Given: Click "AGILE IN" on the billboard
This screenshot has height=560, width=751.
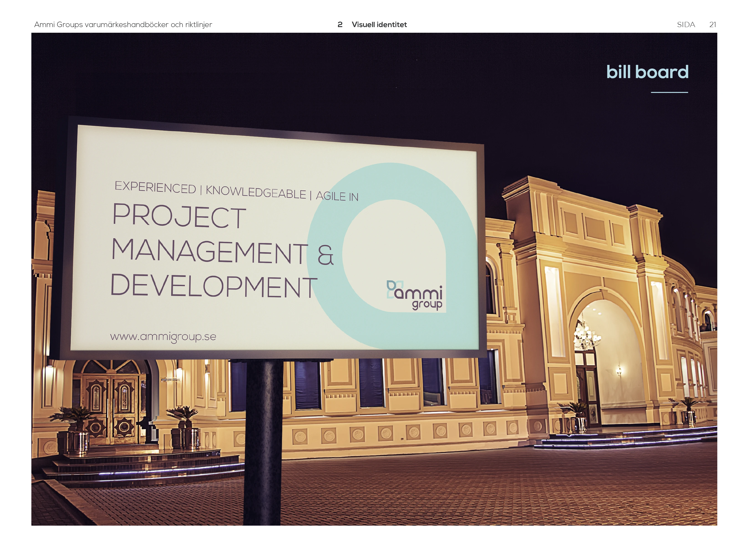Looking at the screenshot, I should point(337,196).
